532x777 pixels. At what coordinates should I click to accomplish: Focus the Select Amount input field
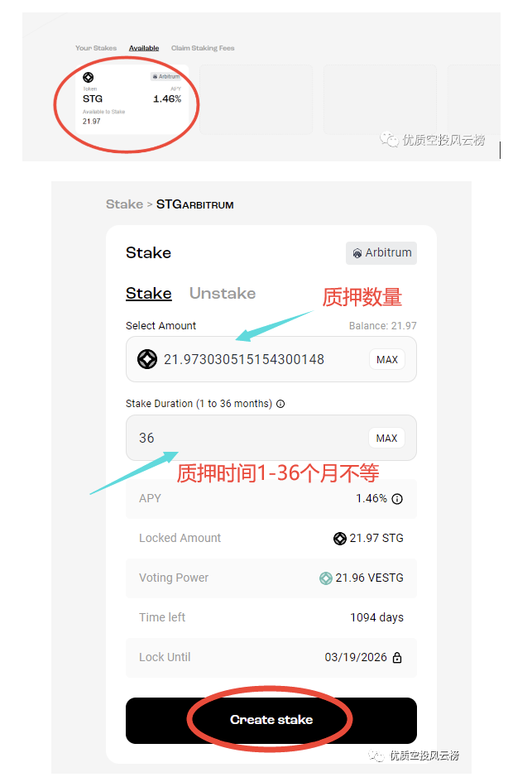click(271, 359)
